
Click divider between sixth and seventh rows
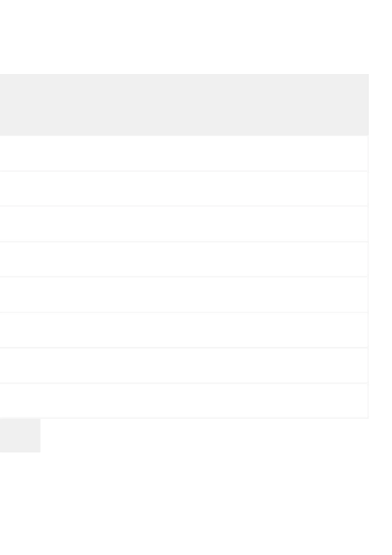pyautogui.click(x=184, y=348)
